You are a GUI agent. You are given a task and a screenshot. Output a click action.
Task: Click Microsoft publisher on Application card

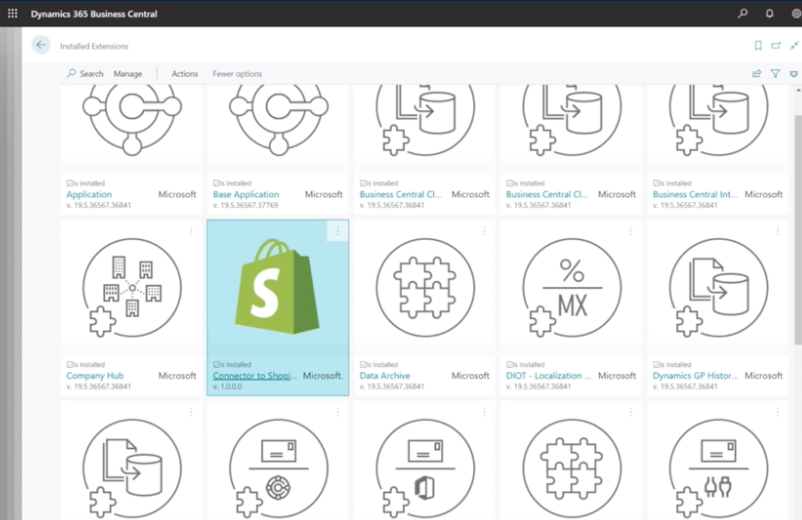pos(177,194)
